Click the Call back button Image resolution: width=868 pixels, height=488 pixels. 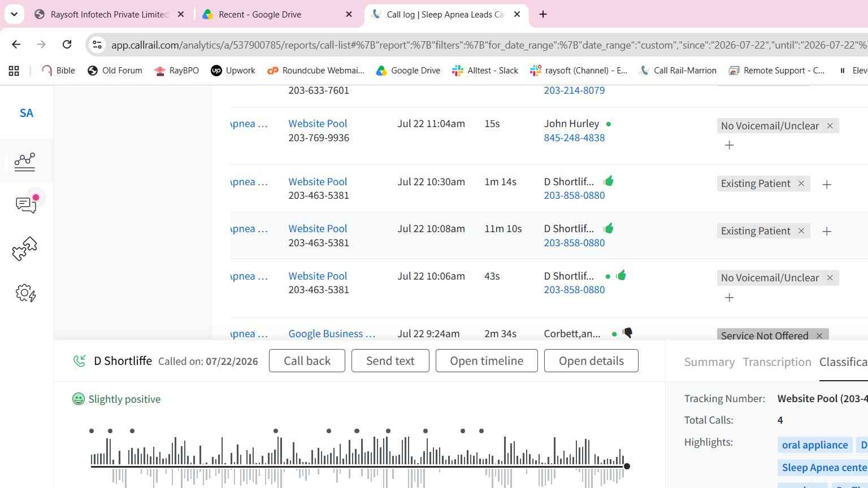click(x=307, y=361)
